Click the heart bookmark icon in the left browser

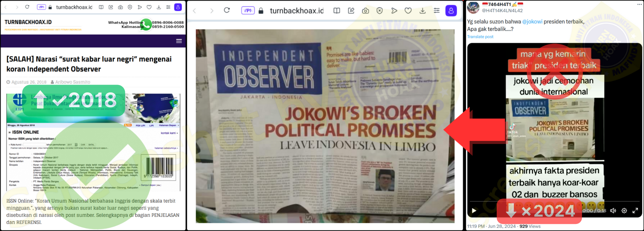(149, 7)
